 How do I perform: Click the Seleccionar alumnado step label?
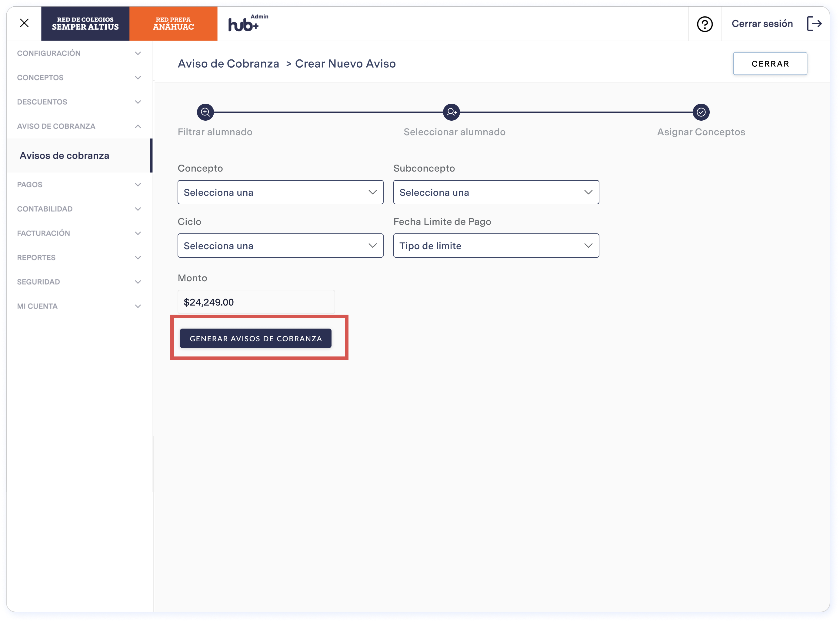click(x=455, y=132)
